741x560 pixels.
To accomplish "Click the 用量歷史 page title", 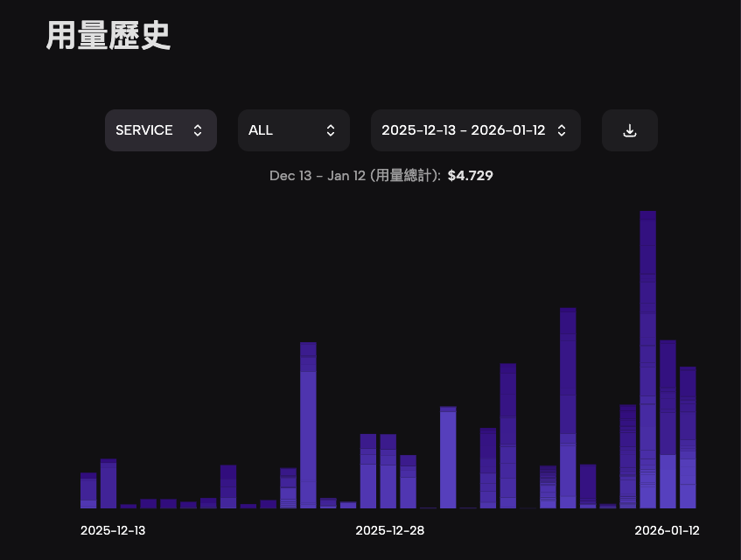I will click(x=108, y=36).
